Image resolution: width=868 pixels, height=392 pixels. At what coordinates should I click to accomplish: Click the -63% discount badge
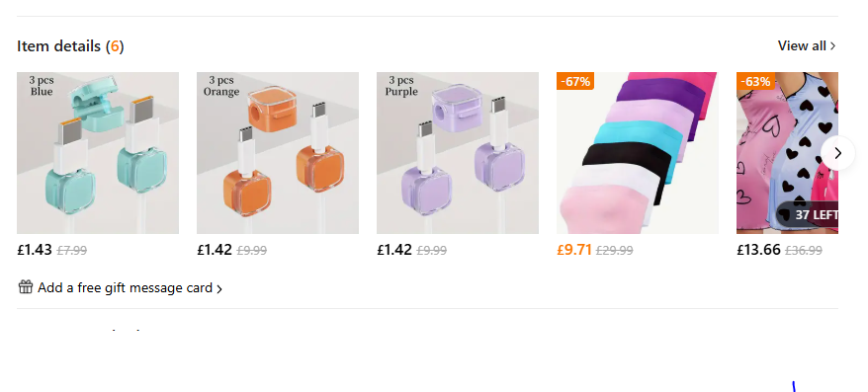pyautogui.click(x=755, y=81)
